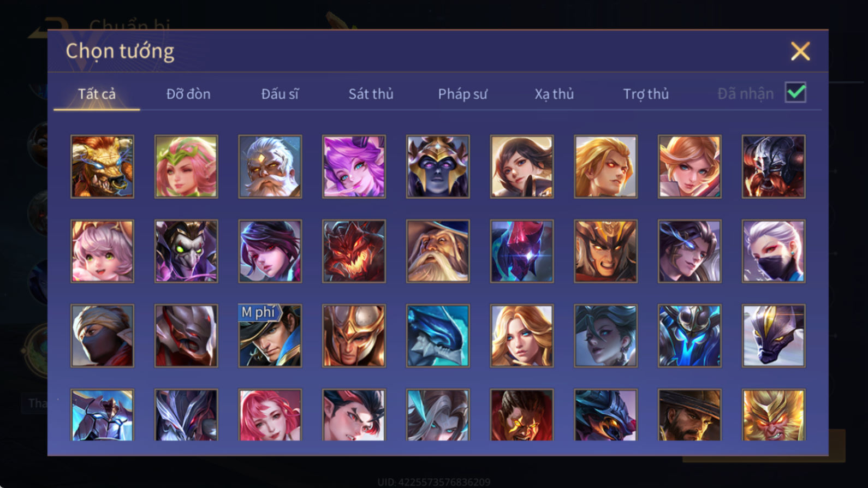The image size is (868, 488).
Task: Filter by the Xạ thủ tab
Action: (554, 94)
